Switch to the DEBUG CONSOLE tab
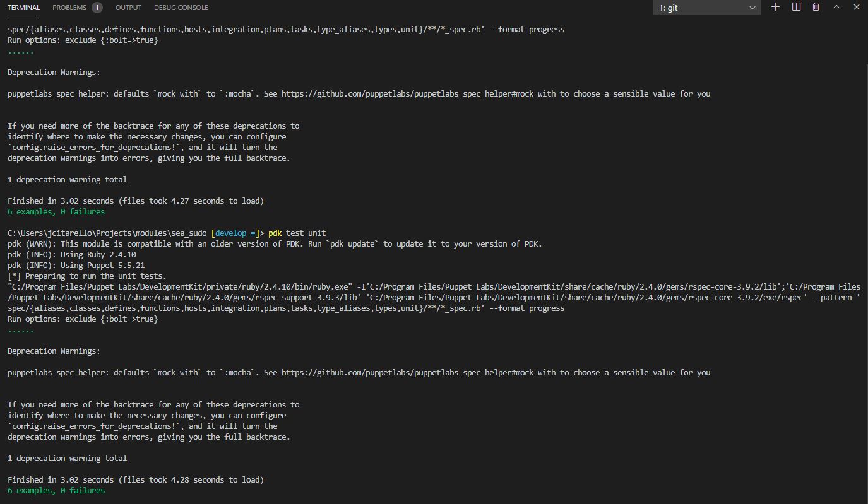 tap(181, 7)
